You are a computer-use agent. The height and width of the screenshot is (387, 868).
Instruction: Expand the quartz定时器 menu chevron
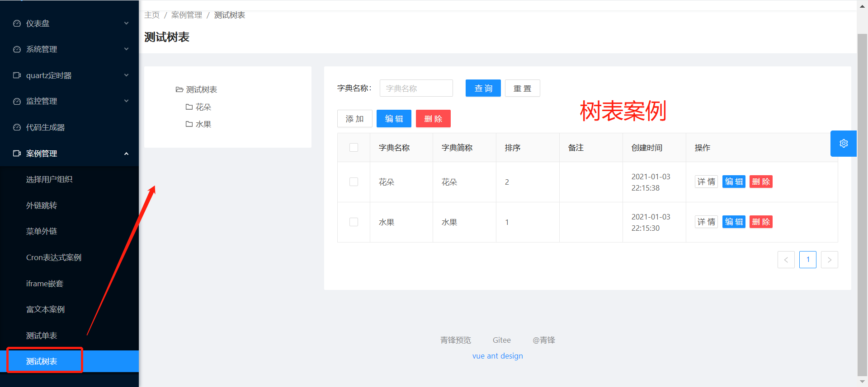tap(126, 75)
